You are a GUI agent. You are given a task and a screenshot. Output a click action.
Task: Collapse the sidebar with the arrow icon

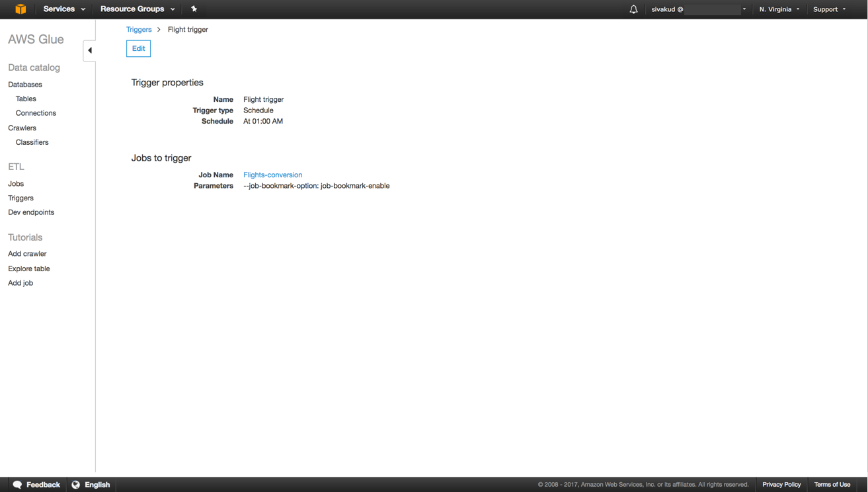89,50
